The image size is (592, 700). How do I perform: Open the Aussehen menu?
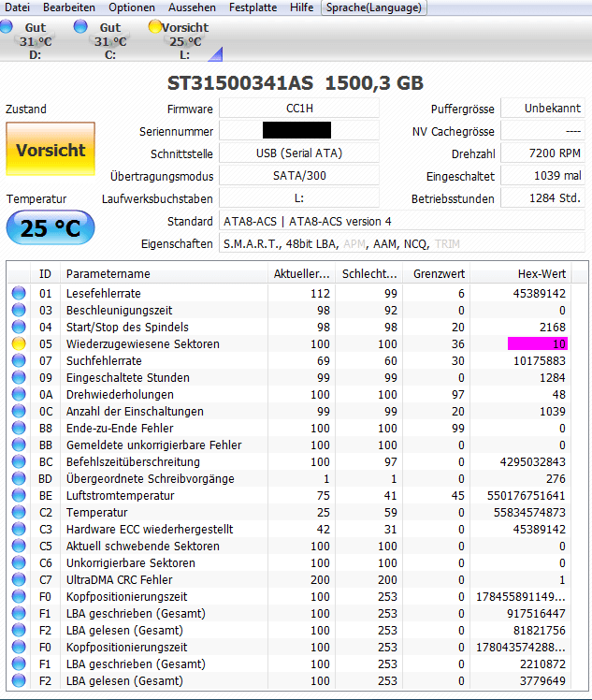coord(192,7)
